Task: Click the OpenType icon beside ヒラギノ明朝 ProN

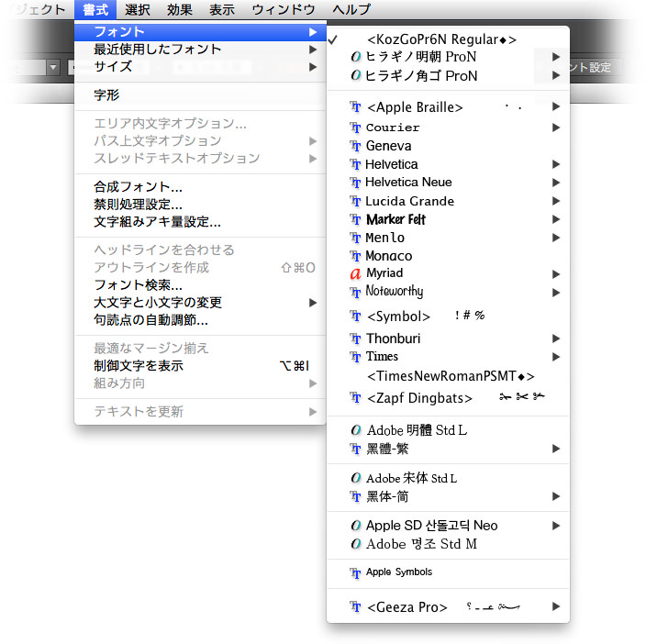Action: point(355,57)
